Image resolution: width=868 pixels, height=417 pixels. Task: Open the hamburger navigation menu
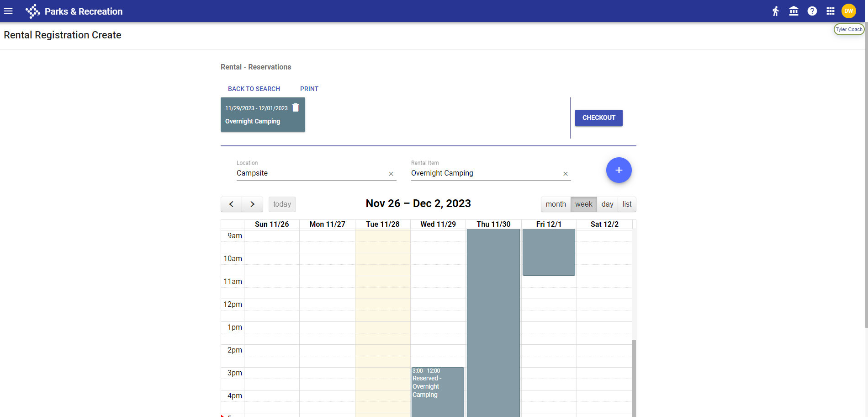[8, 11]
